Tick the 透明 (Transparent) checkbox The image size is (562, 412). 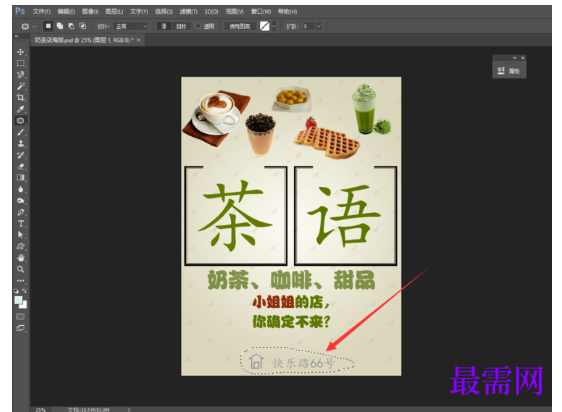(x=198, y=26)
